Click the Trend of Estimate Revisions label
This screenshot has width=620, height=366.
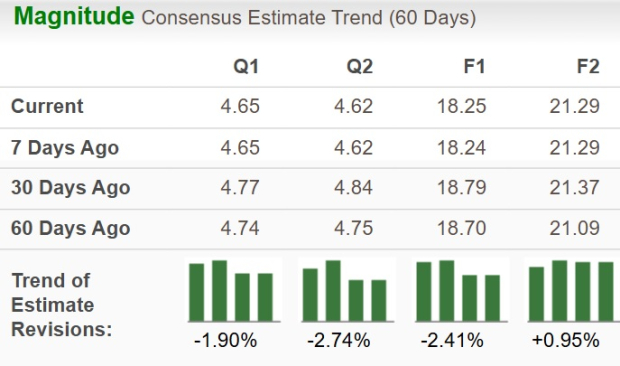point(62,305)
